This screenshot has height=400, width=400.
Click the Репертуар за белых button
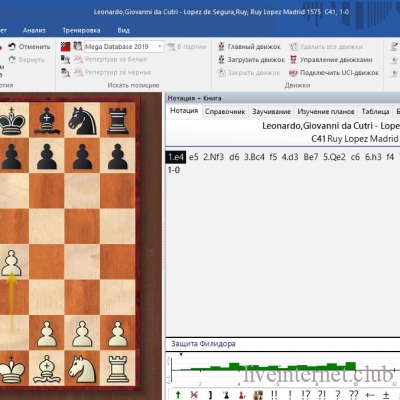(110, 60)
